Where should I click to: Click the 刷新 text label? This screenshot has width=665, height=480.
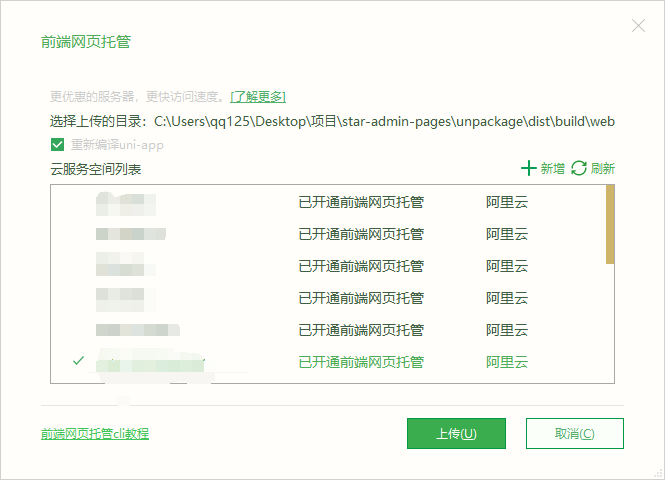602,169
